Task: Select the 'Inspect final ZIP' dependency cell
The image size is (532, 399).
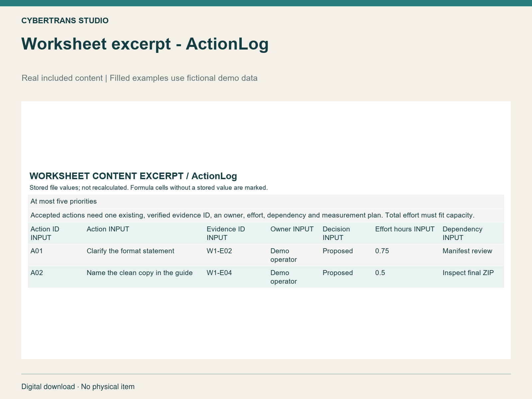Action: (472, 277)
